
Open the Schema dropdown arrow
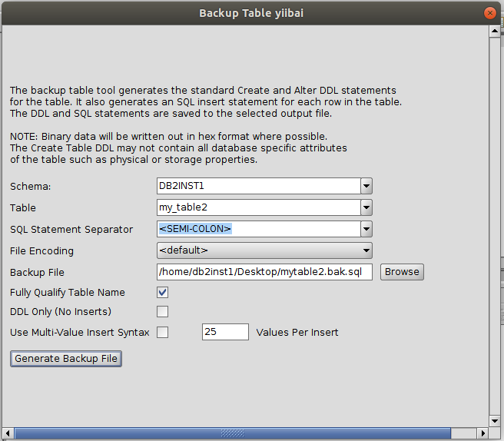(366, 186)
